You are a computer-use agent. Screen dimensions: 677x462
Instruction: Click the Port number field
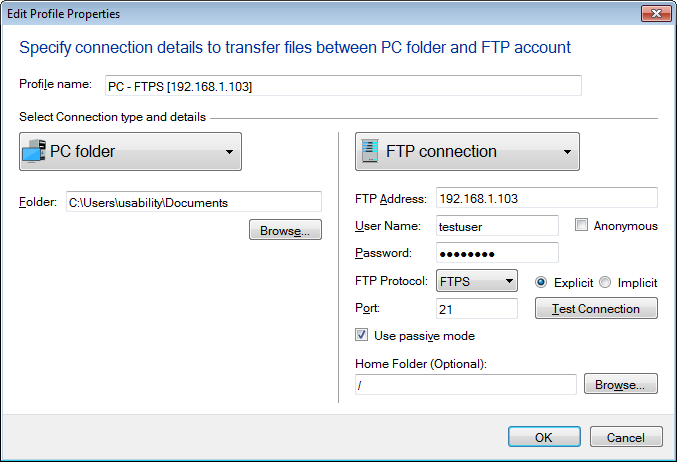click(x=477, y=309)
